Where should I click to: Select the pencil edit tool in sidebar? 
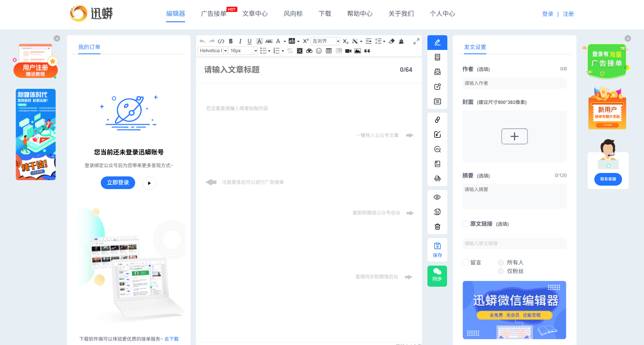tap(437, 42)
